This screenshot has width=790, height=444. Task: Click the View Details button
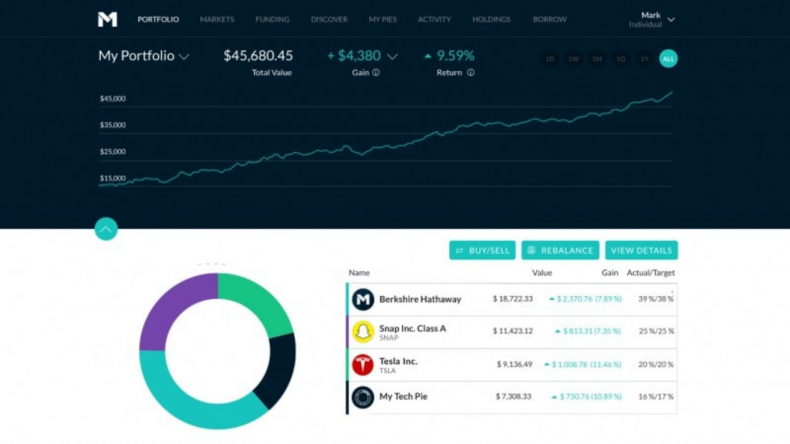coord(641,250)
